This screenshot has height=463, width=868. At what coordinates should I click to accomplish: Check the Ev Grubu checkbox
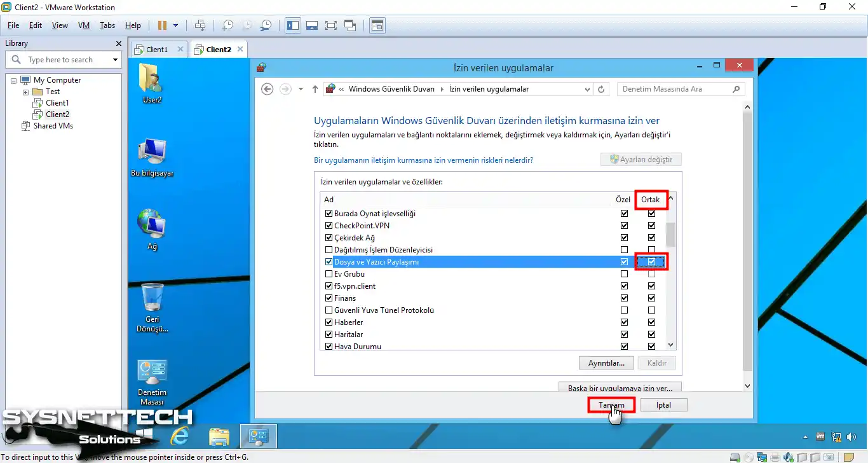329,273
